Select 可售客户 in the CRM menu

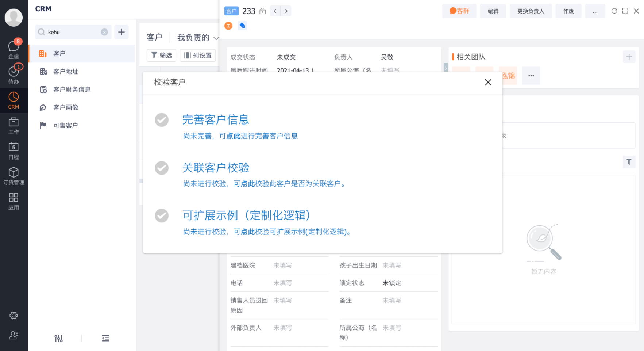click(82, 125)
